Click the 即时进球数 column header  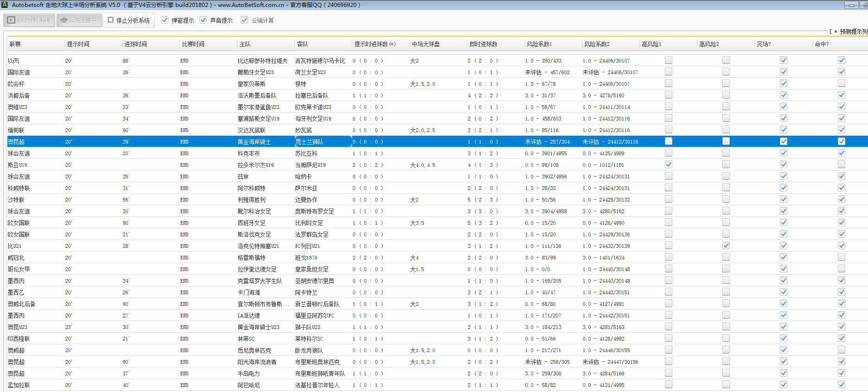[483, 44]
